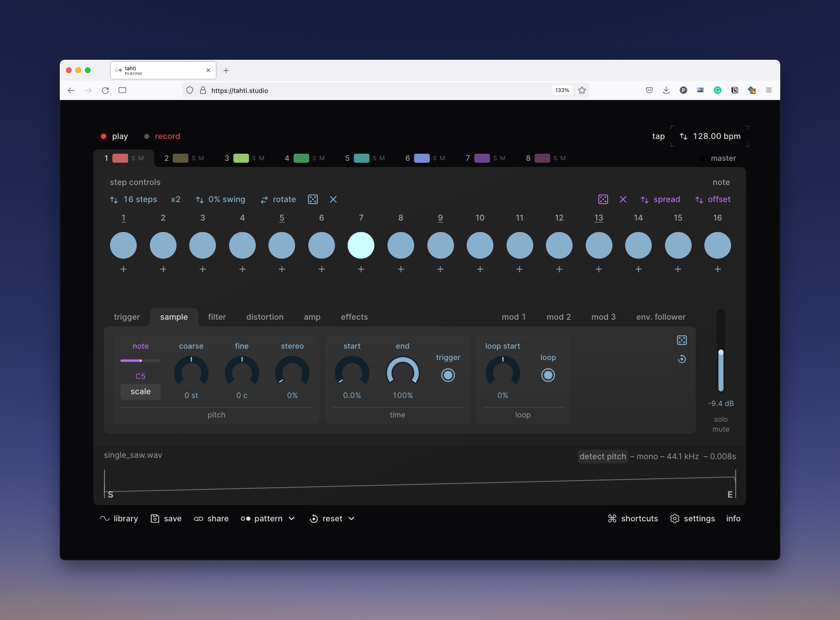Reset sample settings via the circular arrow icon
This screenshot has width=840, height=620.
coord(682,359)
